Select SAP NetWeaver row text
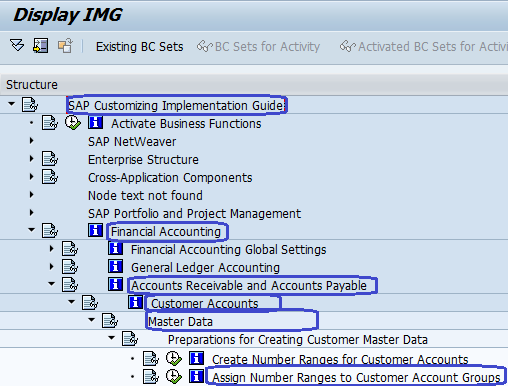The height and width of the screenshot is (386, 508). [132, 142]
